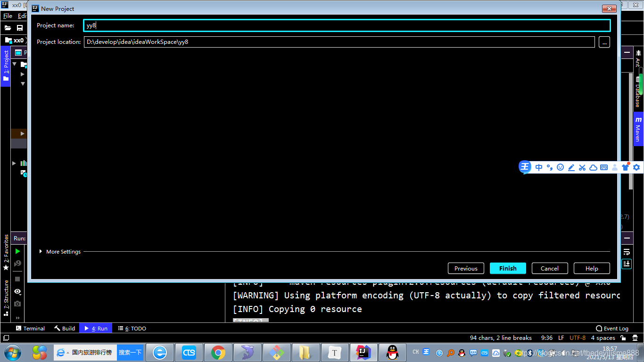Viewport: 644px width, 362px height.
Task: Open the Favorites side tab
Action: tap(6, 252)
